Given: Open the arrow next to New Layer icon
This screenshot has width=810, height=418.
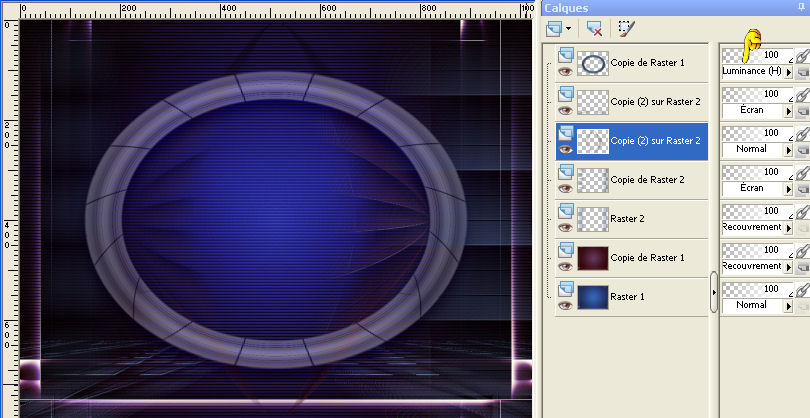Looking at the screenshot, I should click(x=568, y=29).
